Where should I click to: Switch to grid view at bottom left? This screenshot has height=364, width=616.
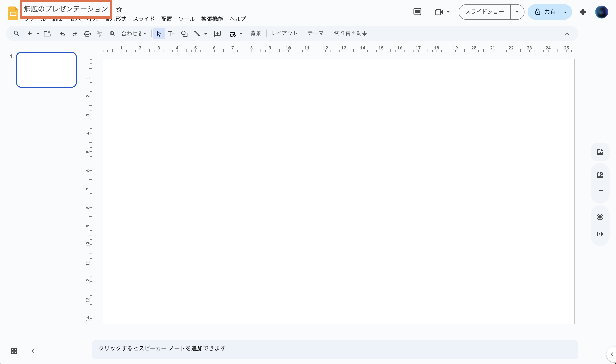14,351
